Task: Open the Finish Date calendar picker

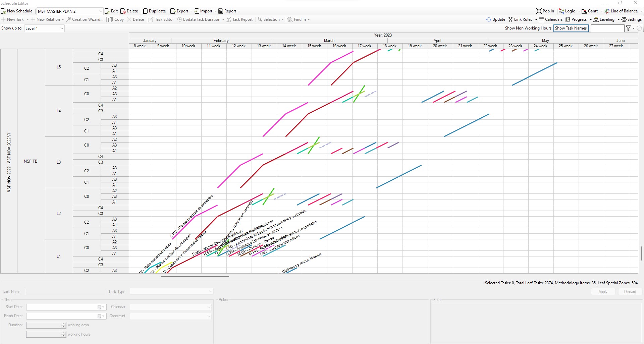Action: click(x=101, y=316)
